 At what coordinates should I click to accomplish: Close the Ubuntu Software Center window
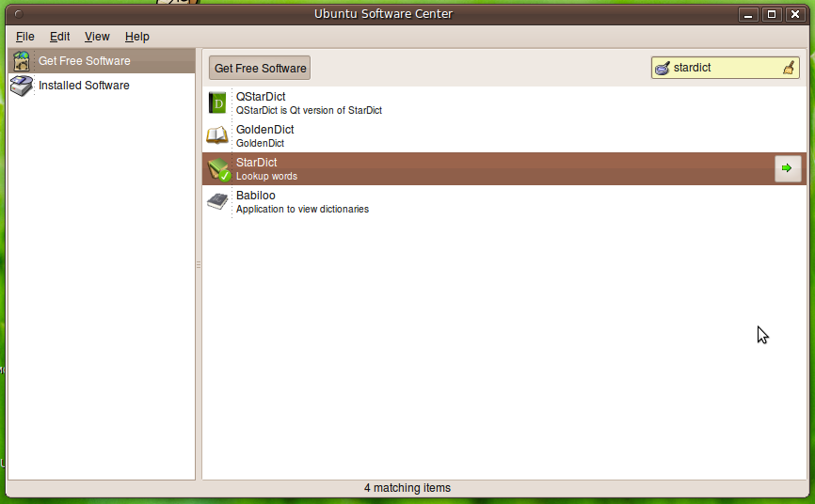795,14
